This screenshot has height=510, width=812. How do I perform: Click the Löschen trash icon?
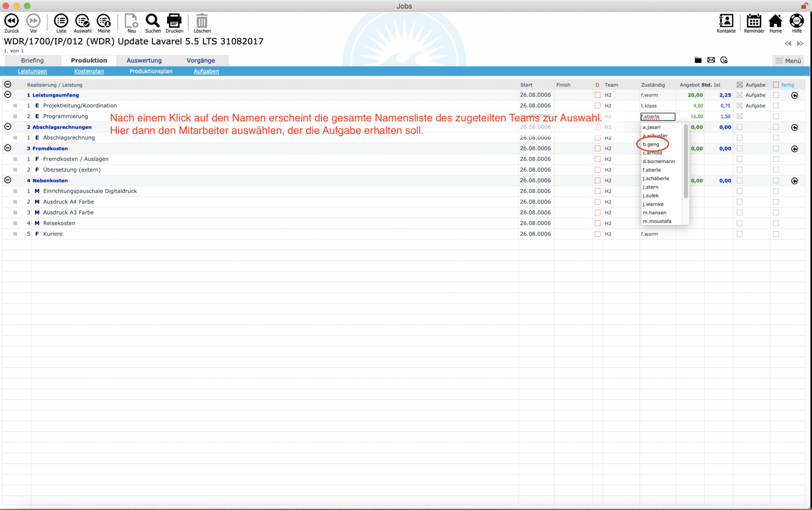tap(202, 21)
